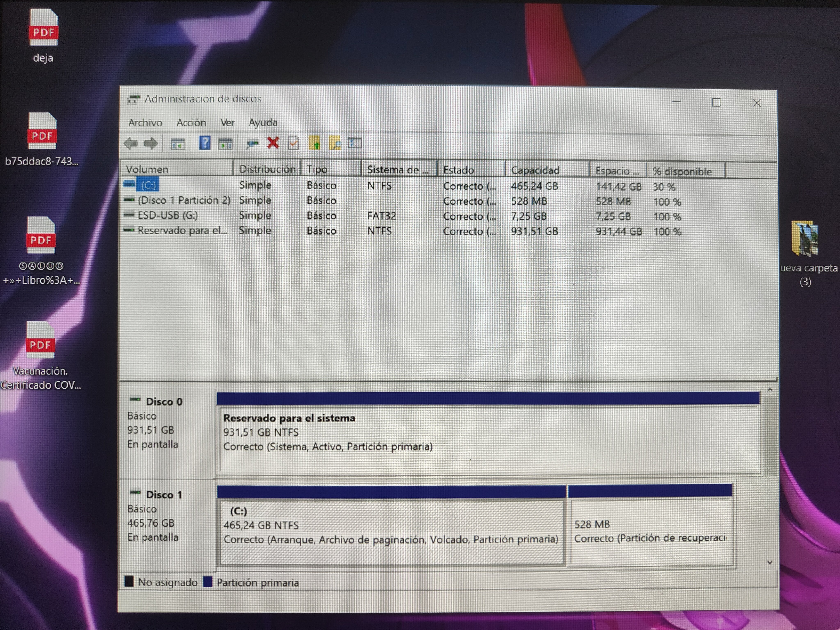Screen dimensions: 840x630
Task: Click the 'Partición primaria' blue legend swatch
Action: [x=208, y=582]
